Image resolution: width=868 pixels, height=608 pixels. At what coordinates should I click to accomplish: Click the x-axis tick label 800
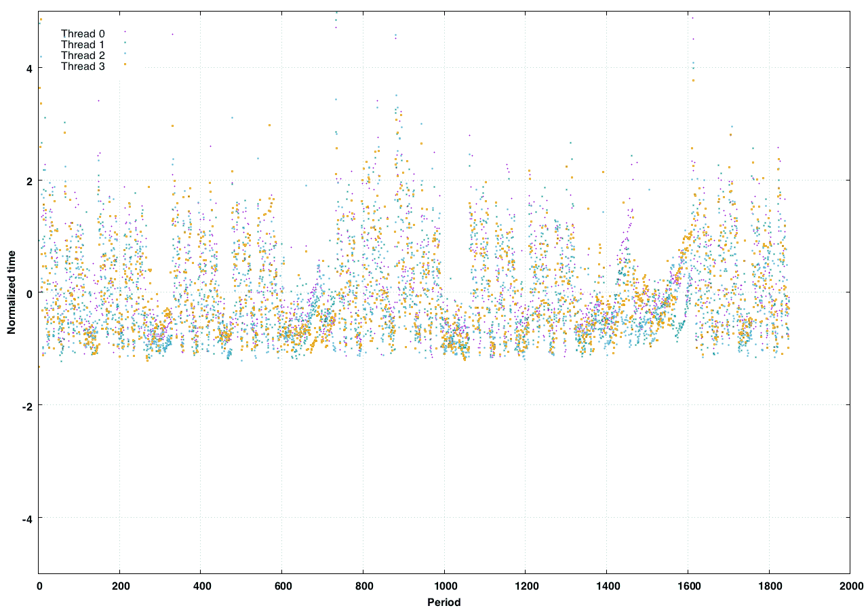(x=363, y=585)
